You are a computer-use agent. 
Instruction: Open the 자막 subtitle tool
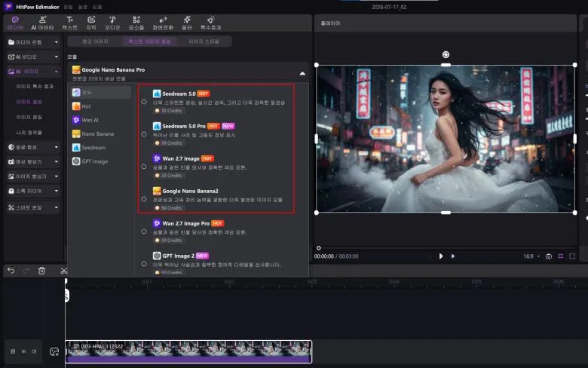coord(91,23)
